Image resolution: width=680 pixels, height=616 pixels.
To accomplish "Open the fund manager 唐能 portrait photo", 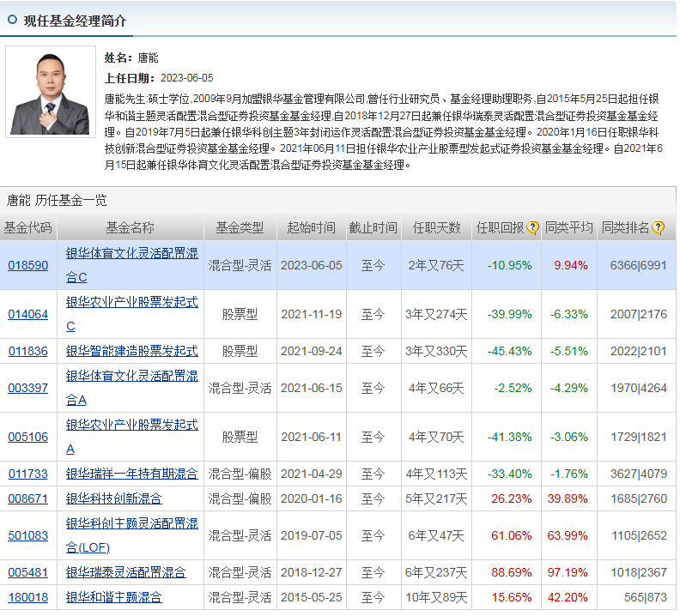I will (x=51, y=92).
